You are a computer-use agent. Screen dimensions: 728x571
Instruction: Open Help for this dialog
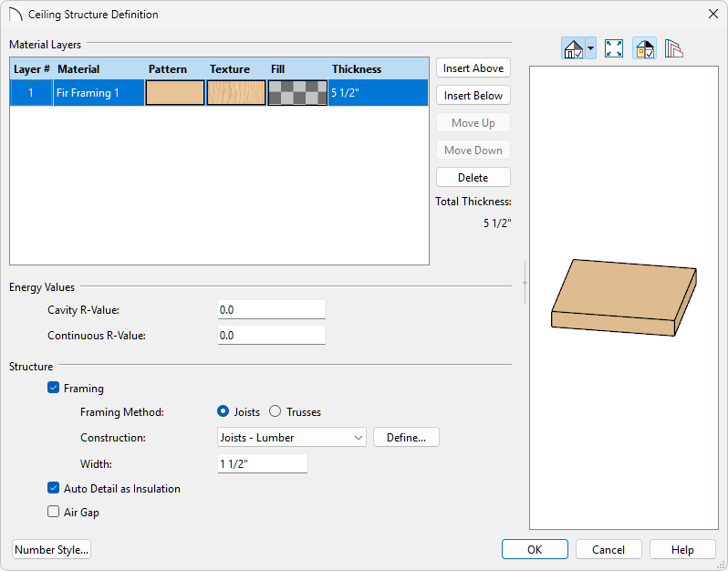coord(682,550)
